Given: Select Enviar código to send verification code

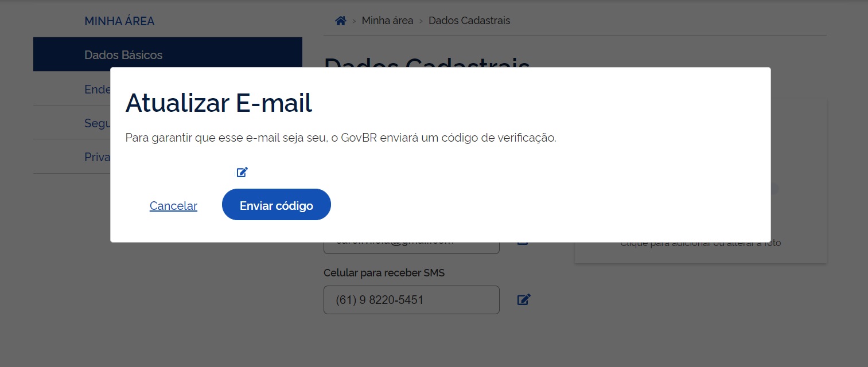Looking at the screenshot, I should 276,205.
